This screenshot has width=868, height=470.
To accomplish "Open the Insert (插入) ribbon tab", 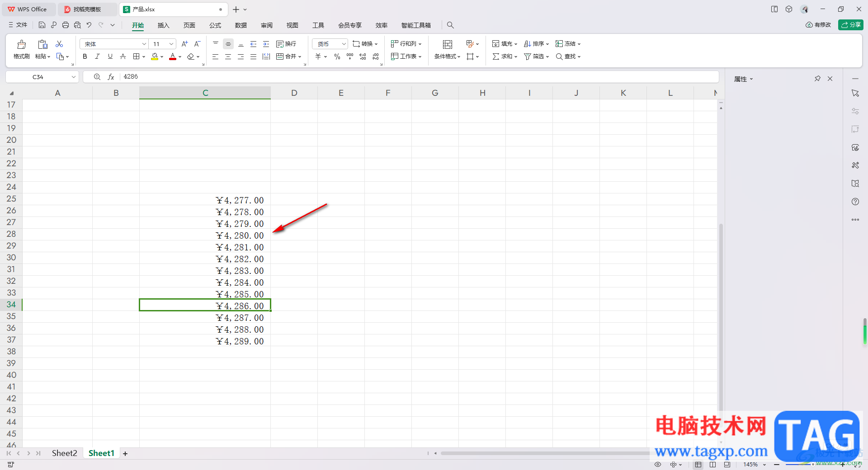I will point(163,25).
